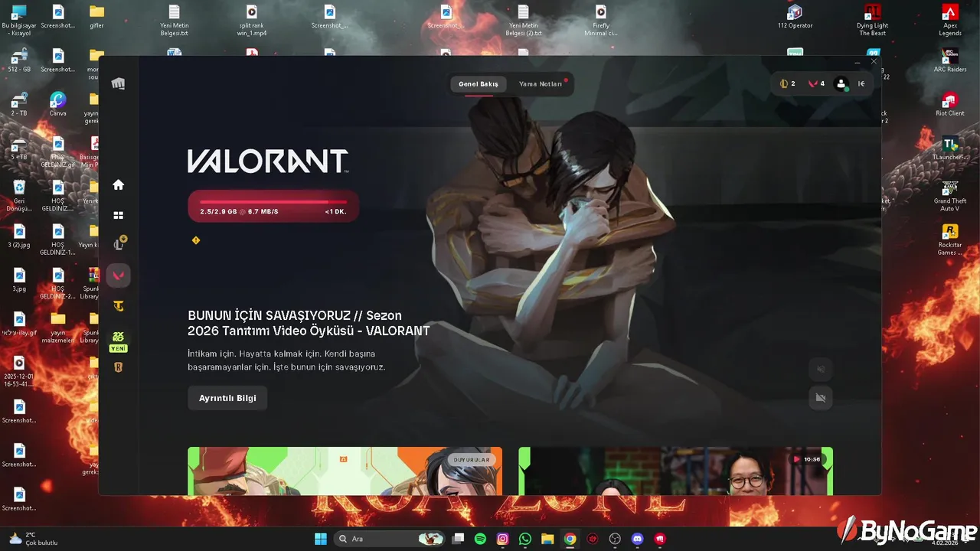Select the gifler folder on desktop
Viewport: 980px width, 551px height.
pyautogui.click(x=96, y=17)
